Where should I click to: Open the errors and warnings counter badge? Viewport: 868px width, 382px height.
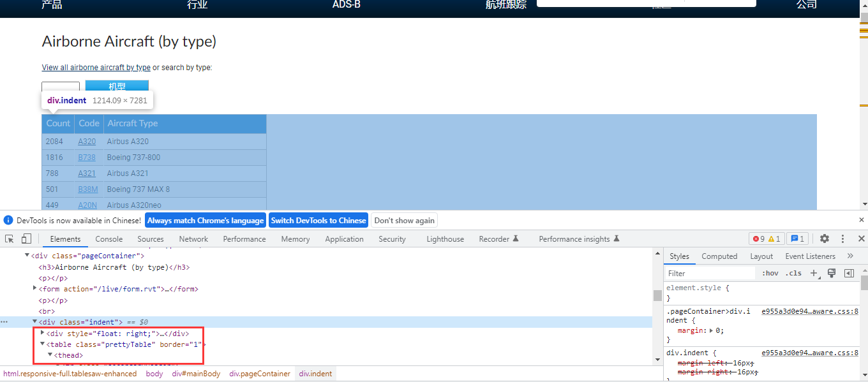[767, 239]
